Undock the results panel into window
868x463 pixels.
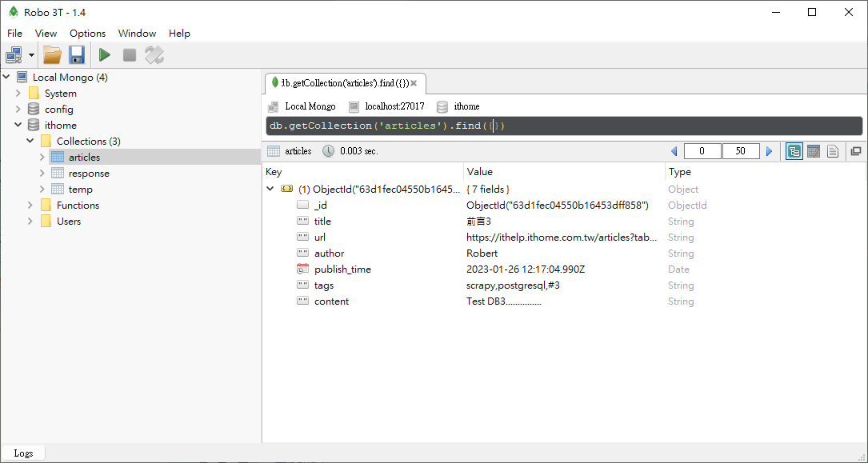point(856,151)
